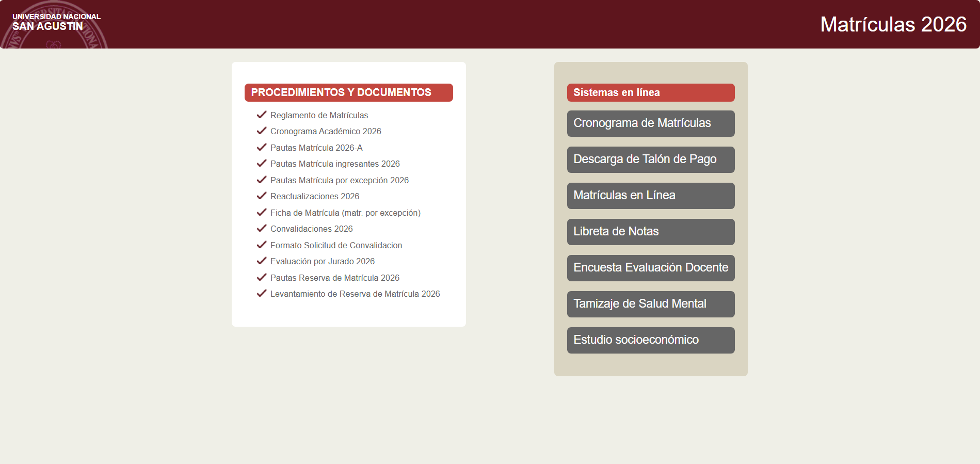The height and width of the screenshot is (464, 980).
Task: View Pautas Reserva de Matrícula 2026
Action: [x=334, y=278]
